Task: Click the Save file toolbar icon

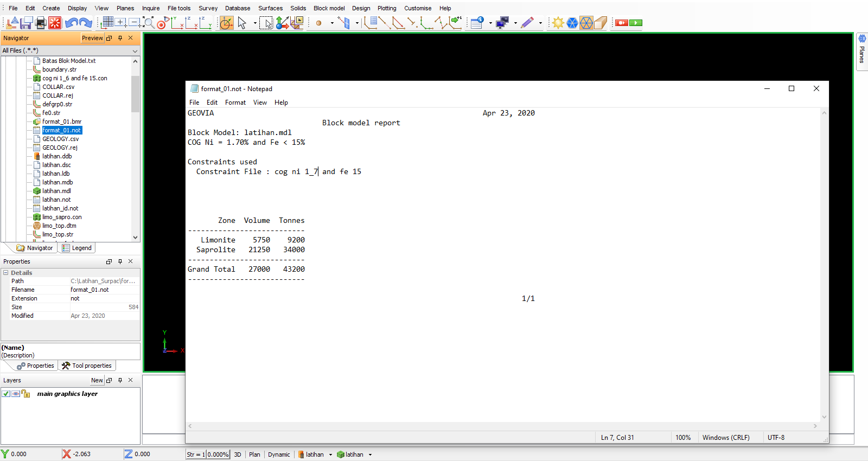Action: point(26,23)
